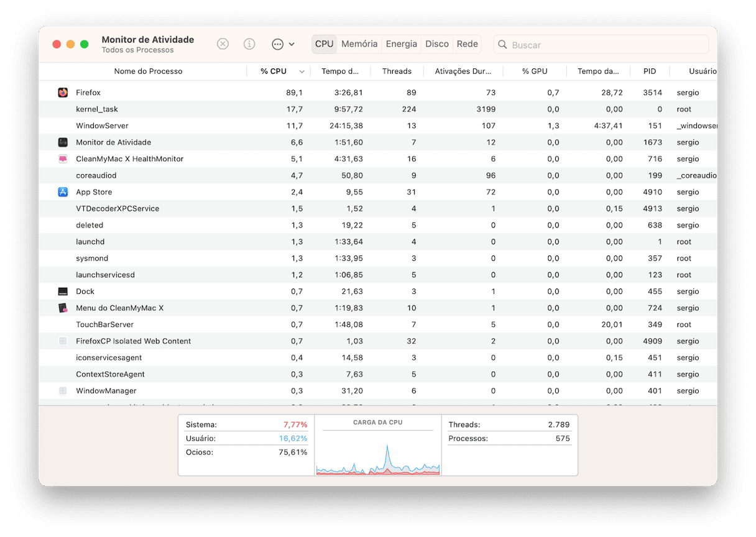Image resolution: width=756 pixels, height=537 pixels.
Task: Click the Ocioso 75,61% value
Action: [293, 452]
